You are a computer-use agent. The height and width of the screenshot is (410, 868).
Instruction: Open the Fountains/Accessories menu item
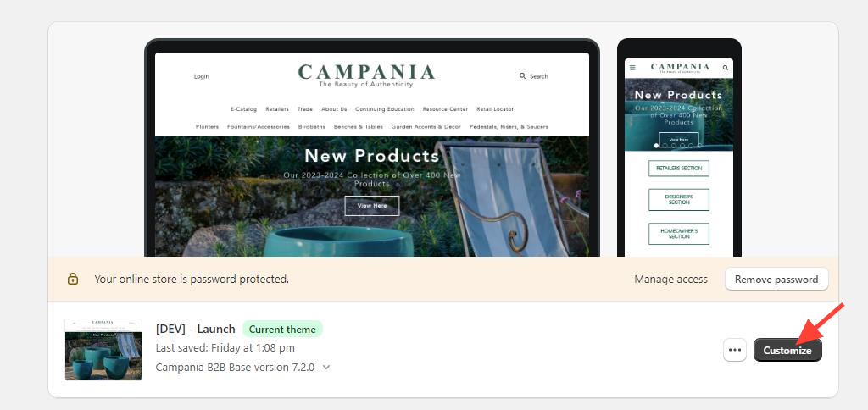pos(258,127)
